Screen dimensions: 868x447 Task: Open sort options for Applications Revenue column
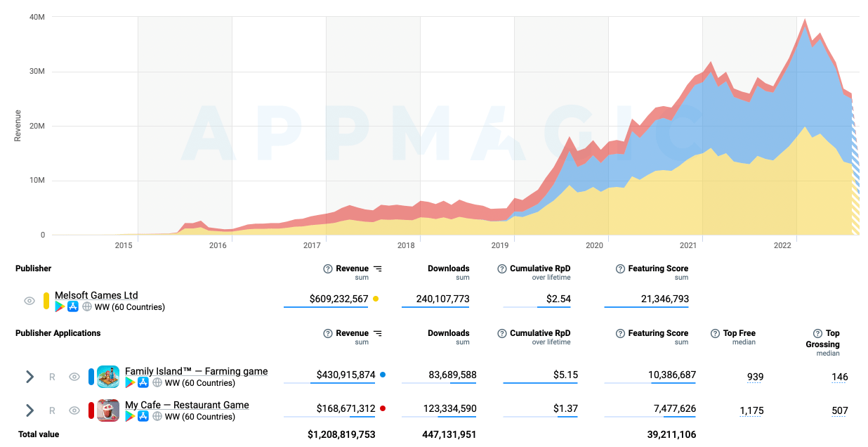pos(378,333)
